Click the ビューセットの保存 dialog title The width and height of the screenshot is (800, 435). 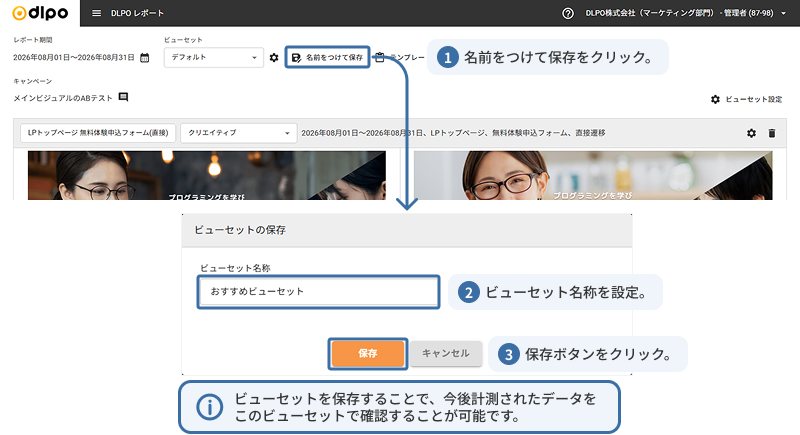pyautogui.click(x=240, y=230)
